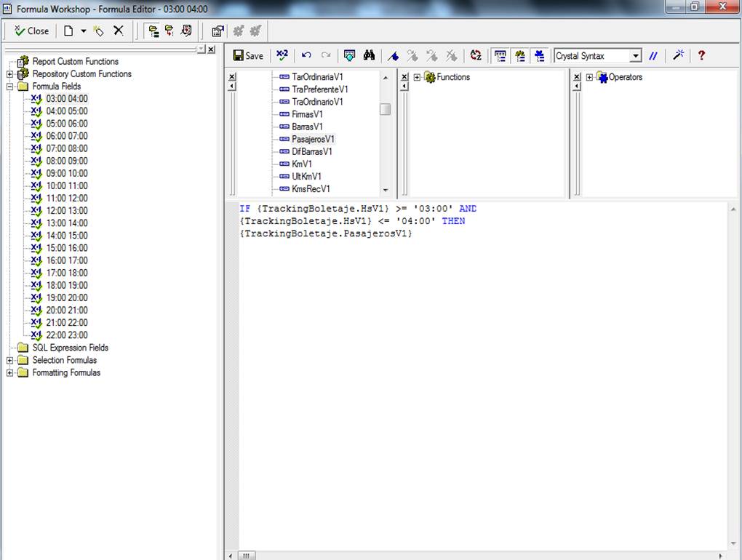Open the 03:00 04:00 formula
This screenshot has width=742, height=560.
point(67,99)
